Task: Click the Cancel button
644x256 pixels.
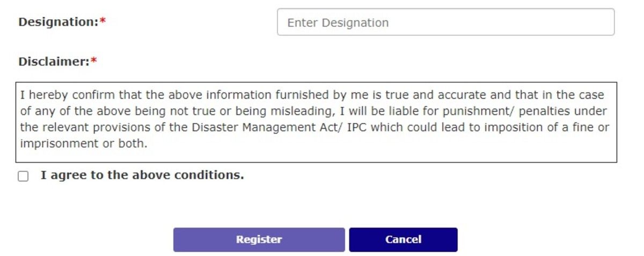Action: coord(403,239)
